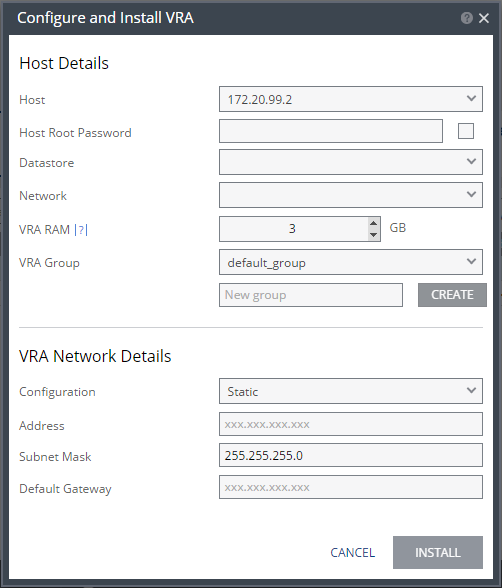Tick the checkbox beside Host Root Password
The width and height of the screenshot is (502, 588).
pos(466,131)
